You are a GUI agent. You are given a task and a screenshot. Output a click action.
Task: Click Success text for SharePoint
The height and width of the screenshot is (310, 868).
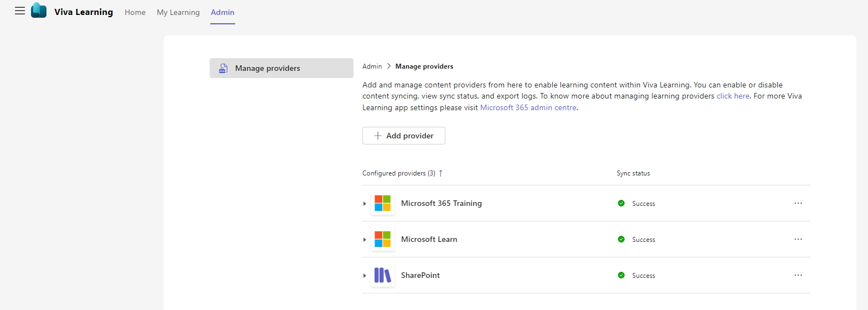click(x=643, y=276)
